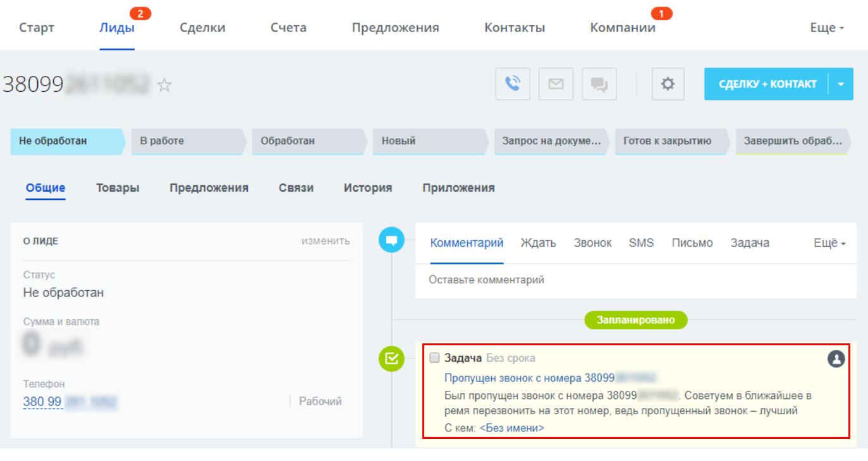Image resolution: width=868 pixels, height=461 pixels.
Task: Mark lead as favorite with star icon
Action: (164, 85)
